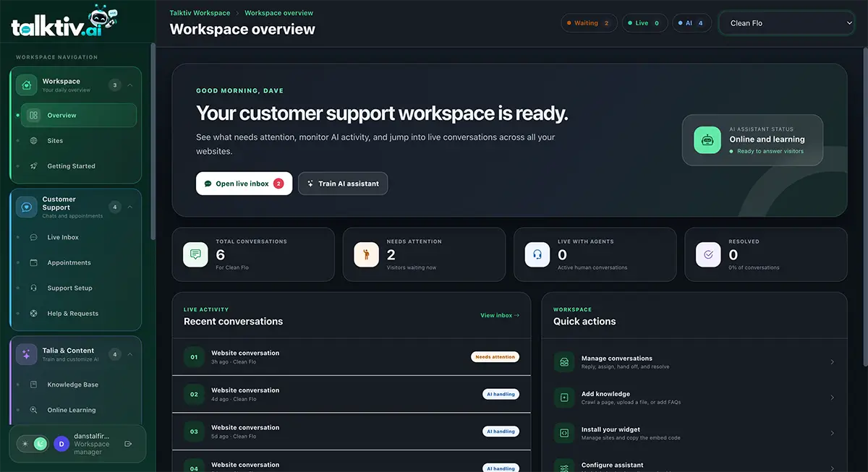This screenshot has height=472, width=868.
Task: Click the Getting Started rocket icon
Action: (x=34, y=166)
